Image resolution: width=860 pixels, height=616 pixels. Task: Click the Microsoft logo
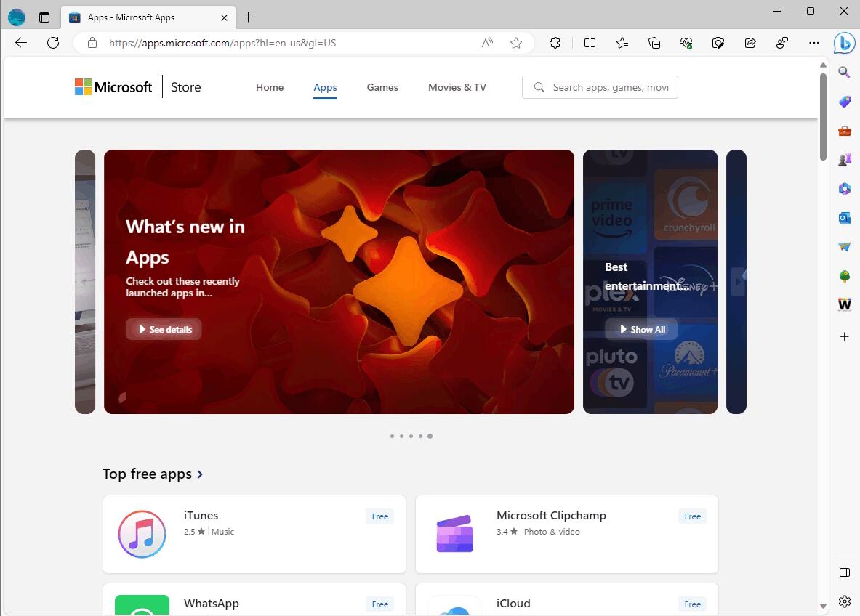point(113,86)
